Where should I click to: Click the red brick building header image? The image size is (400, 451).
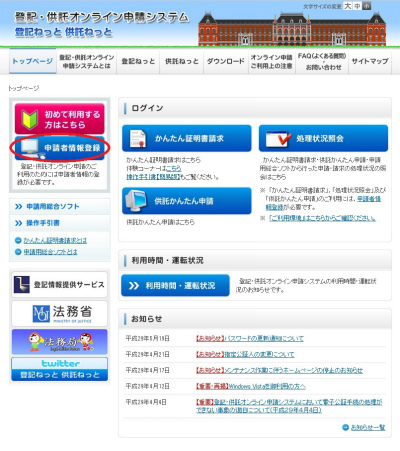(292, 29)
